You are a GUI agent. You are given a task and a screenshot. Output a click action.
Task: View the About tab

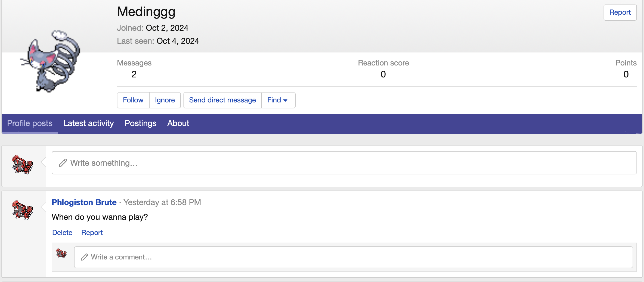click(x=178, y=123)
